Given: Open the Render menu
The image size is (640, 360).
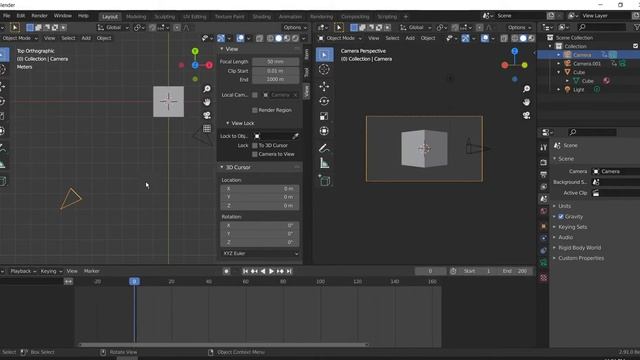Looking at the screenshot, I should [39, 16].
